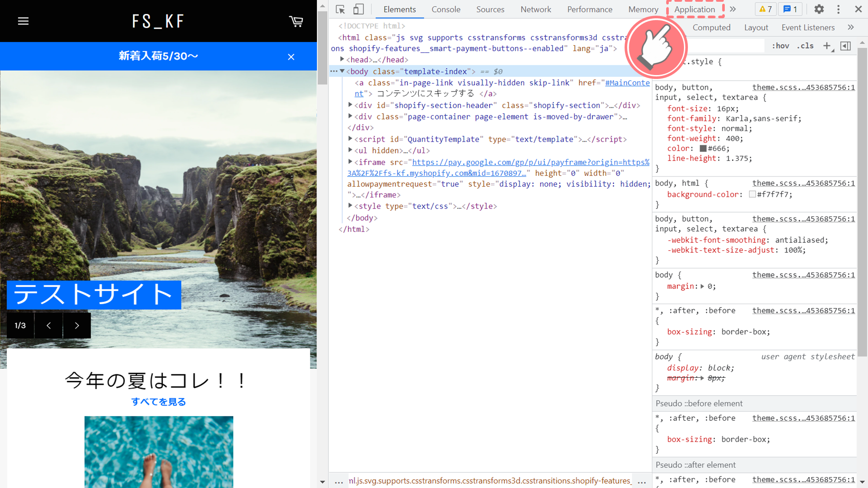Viewport: 868px width, 488px height.
Task: Expand the hidden ul node
Action: click(x=350, y=150)
